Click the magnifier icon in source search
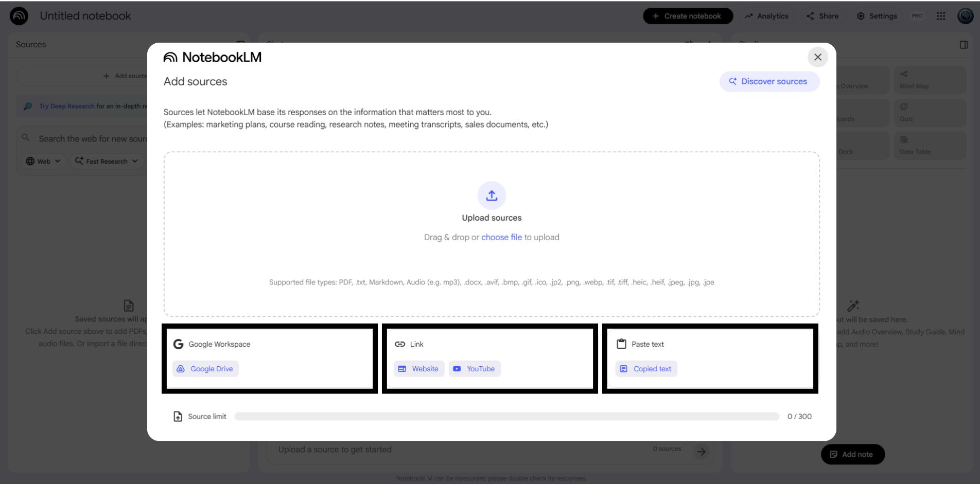 (x=26, y=138)
